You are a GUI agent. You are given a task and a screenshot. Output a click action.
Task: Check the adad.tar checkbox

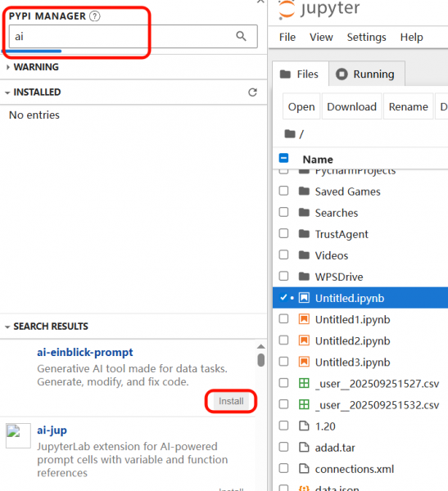pos(283,447)
